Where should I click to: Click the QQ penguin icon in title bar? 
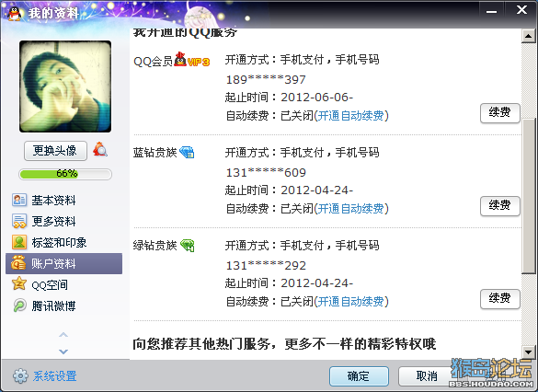15,14
